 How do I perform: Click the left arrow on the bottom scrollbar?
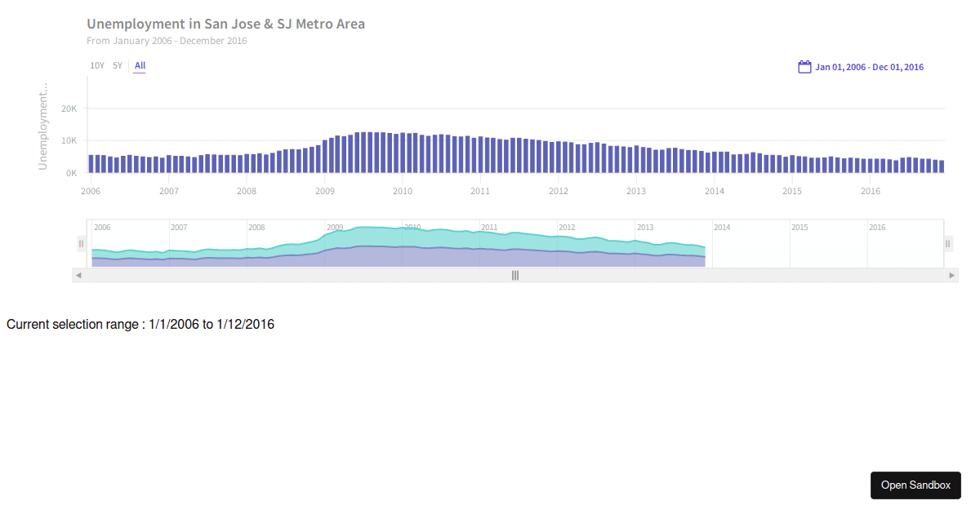(x=77, y=275)
